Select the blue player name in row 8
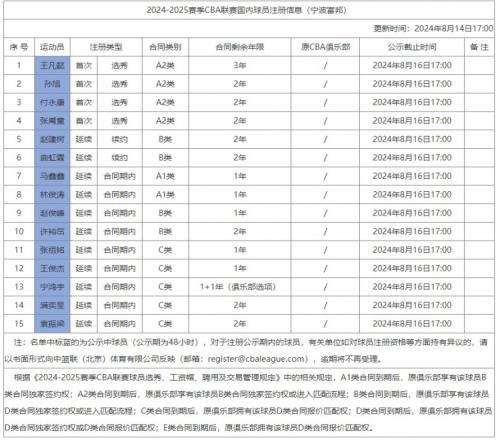The image size is (500, 440). coord(52,195)
